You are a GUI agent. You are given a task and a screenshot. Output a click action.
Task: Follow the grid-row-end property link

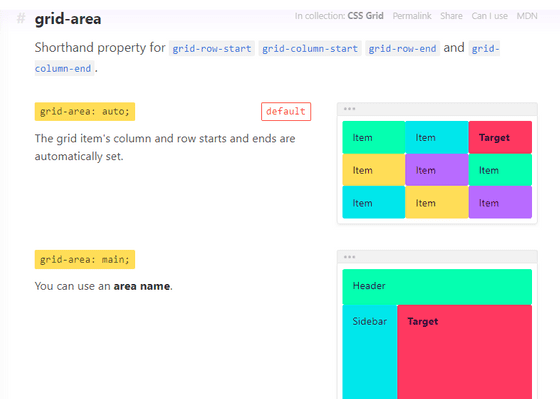(x=402, y=49)
